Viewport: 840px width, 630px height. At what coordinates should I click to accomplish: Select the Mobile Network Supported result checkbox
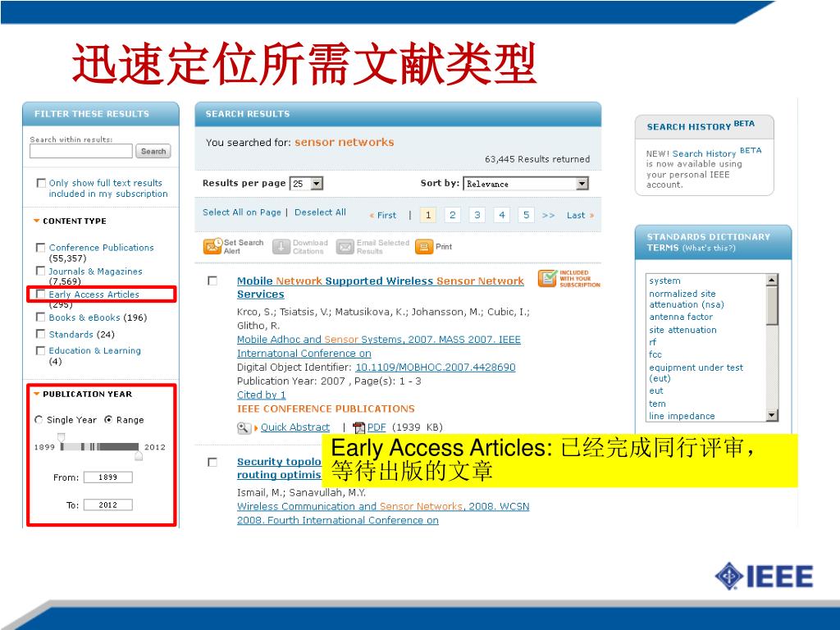coord(212,281)
